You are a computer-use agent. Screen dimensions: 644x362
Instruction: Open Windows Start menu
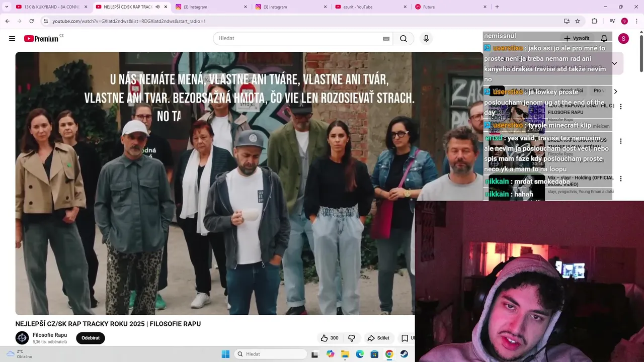pos(225,354)
